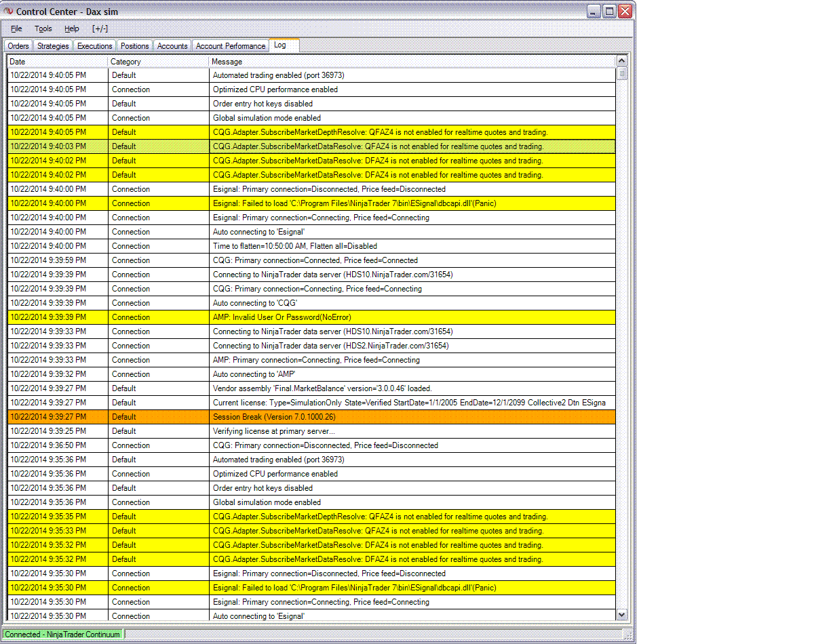Open the Help menu
Viewport: 814px width, 644px height.
pyautogui.click(x=72, y=28)
